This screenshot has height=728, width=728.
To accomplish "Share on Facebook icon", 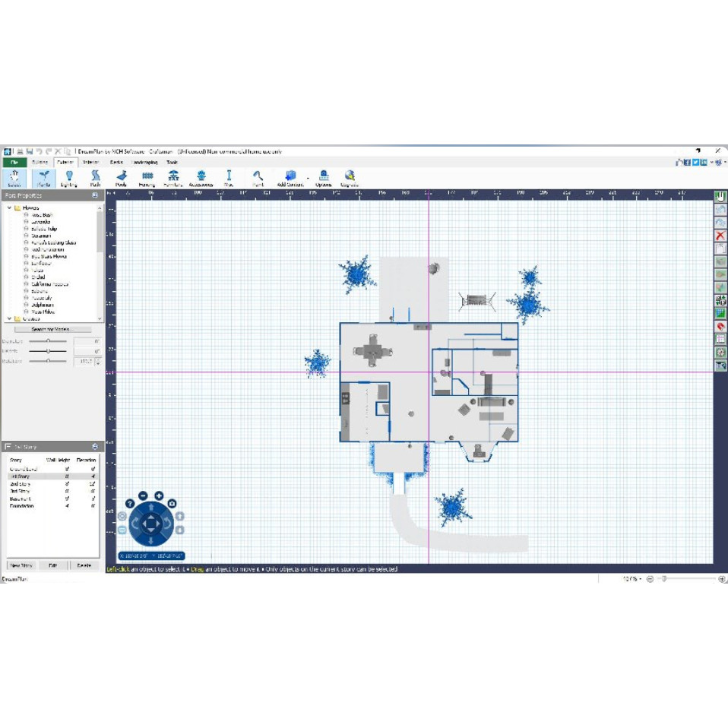I will tap(688, 162).
